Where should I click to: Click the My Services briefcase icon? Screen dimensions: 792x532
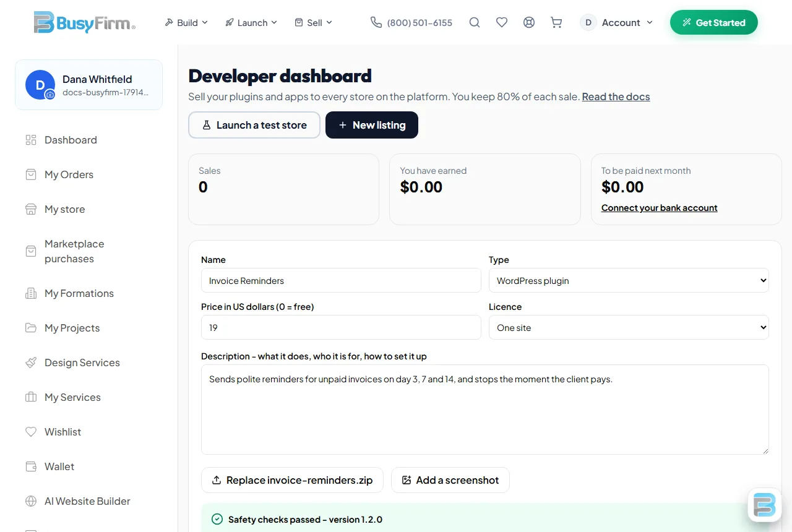[x=31, y=397]
